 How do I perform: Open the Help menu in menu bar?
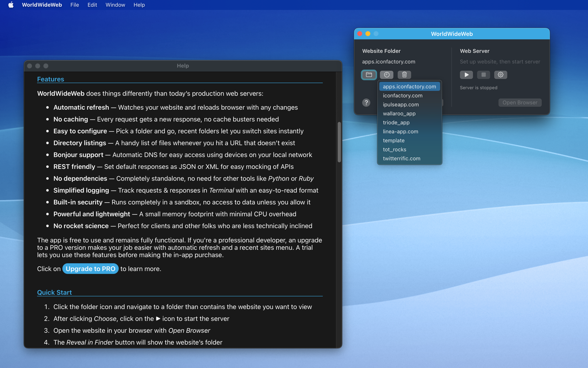[x=139, y=5]
